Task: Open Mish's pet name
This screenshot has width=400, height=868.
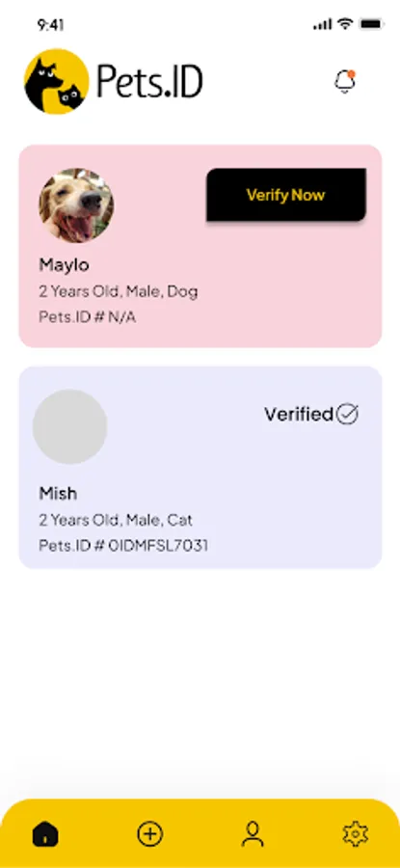Action: [58, 493]
